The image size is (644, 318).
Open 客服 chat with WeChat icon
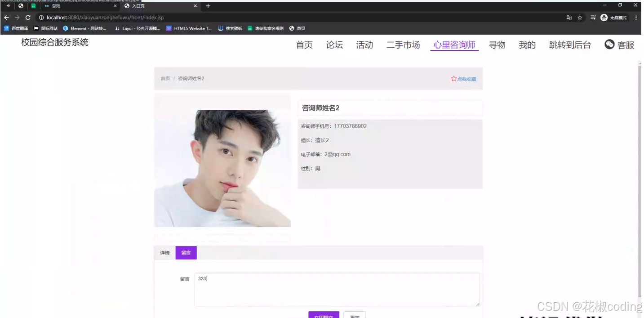tap(619, 45)
